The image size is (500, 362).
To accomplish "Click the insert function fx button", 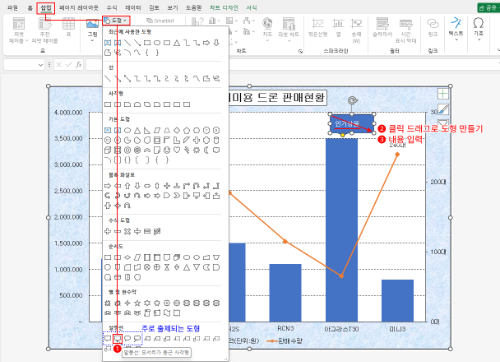I will 79,65.
